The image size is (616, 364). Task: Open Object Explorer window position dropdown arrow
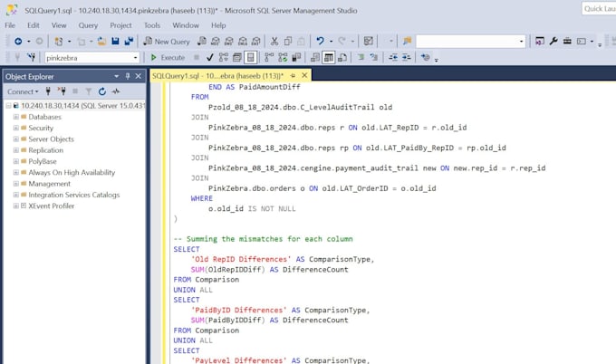click(x=117, y=76)
